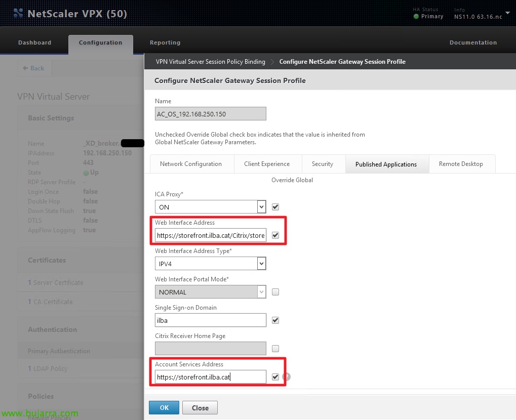The height and width of the screenshot is (420, 516).
Task: Open the Documentation link
Action: [473, 43]
